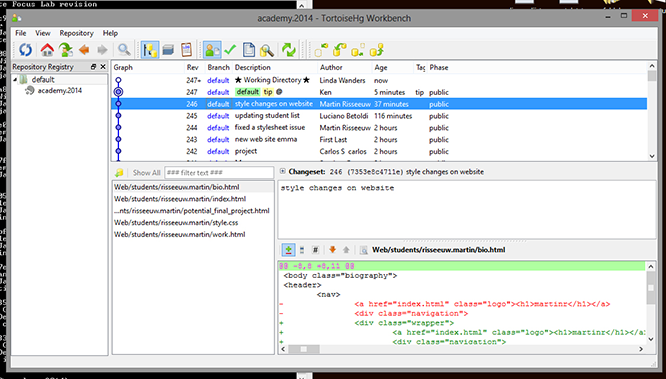Select revision 247 by Ken
Image resolution: width=666 pixels, height=379 pixels.
379,92
